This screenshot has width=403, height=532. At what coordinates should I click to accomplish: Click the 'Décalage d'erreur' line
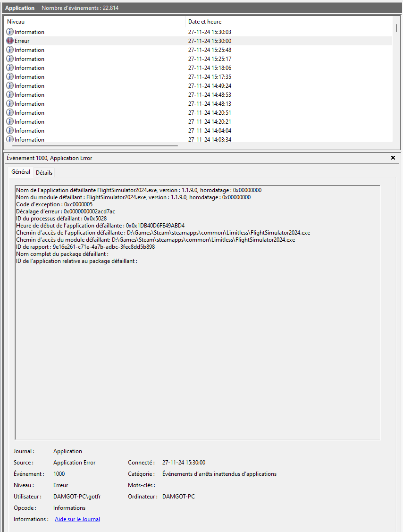[66, 211]
